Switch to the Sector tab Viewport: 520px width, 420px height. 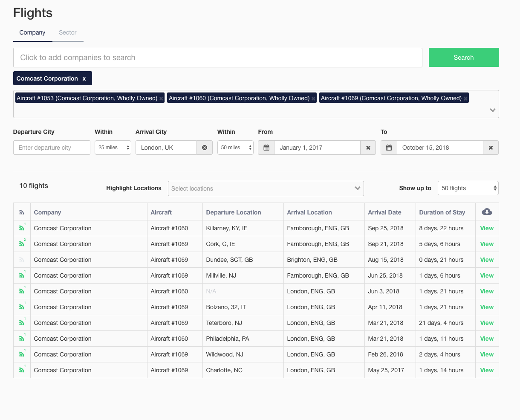click(68, 32)
